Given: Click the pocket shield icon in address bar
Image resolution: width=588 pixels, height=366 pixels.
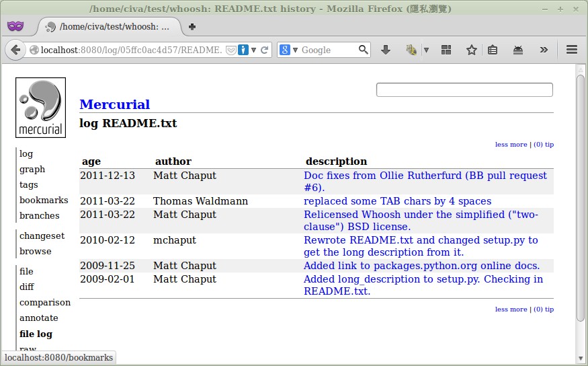Looking at the screenshot, I should (x=231, y=50).
